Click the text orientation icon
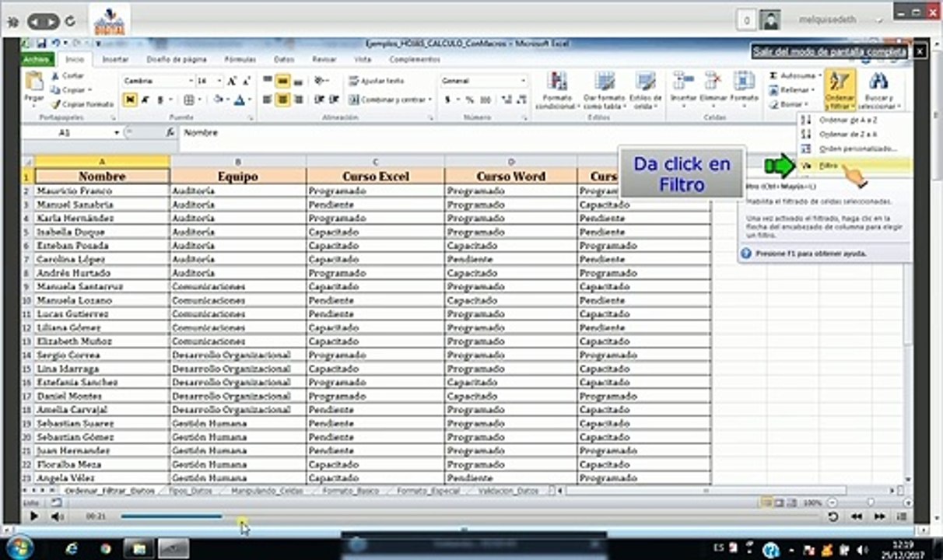The image size is (943, 560). 320,80
